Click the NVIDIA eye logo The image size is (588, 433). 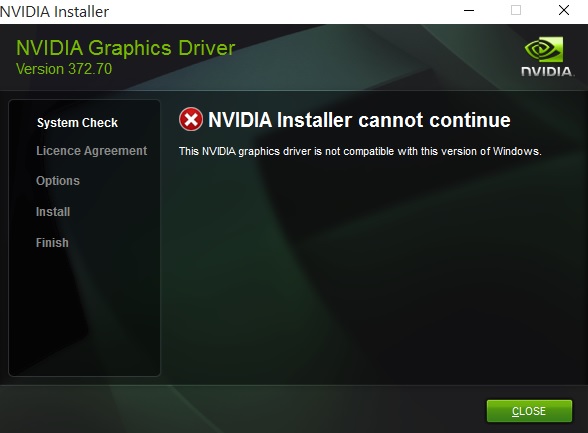click(544, 49)
